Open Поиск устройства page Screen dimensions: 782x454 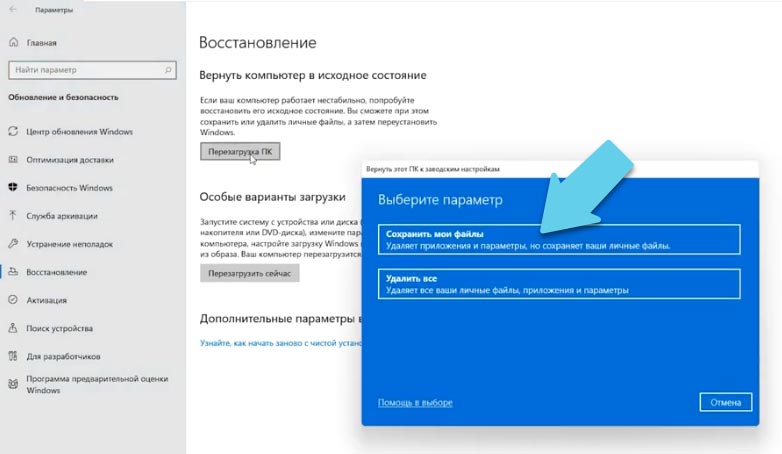[x=59, y=328]
